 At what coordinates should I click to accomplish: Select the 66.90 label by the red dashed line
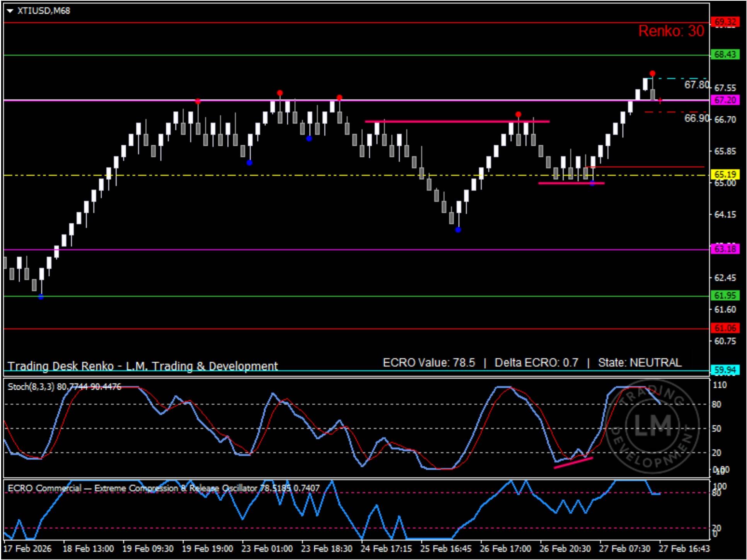point(697,118)
